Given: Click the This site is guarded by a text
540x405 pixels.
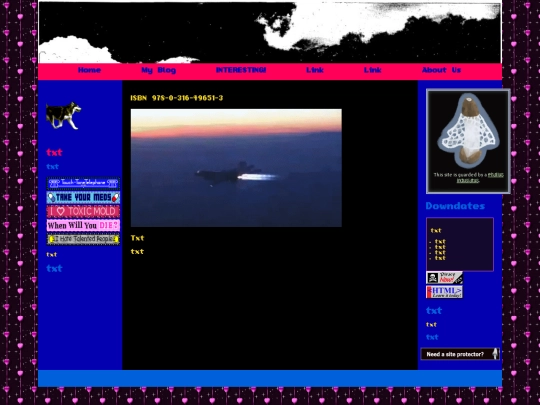Looking at the screenshot, I should coord(460,175).
